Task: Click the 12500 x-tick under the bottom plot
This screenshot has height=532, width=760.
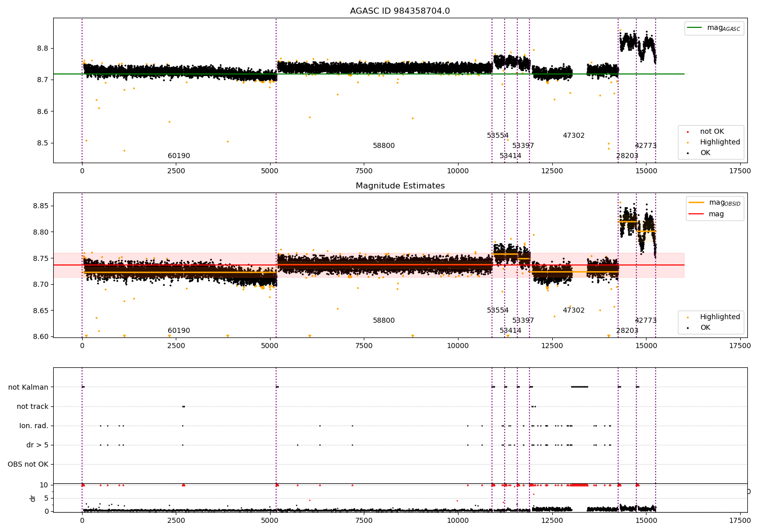Action: (x=552, y=521)
